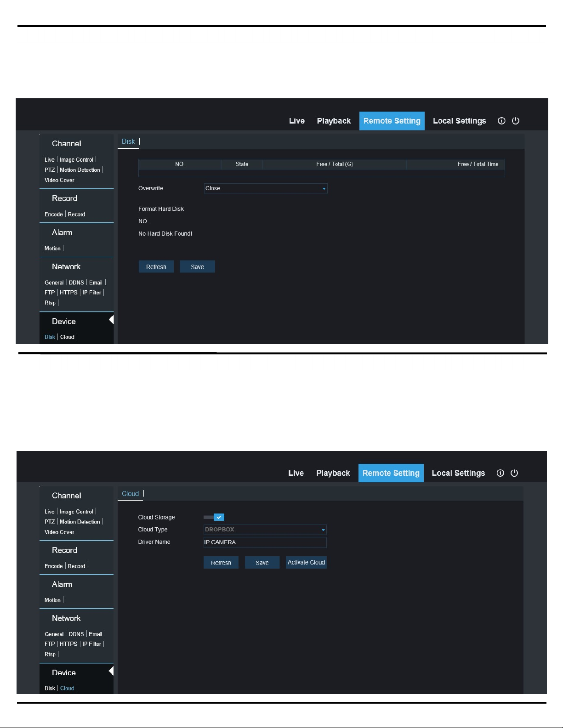Open Cloud link under Device, upper sidebar
The image size is (563, 728).
pyautogui.click(x=68, y=337)
